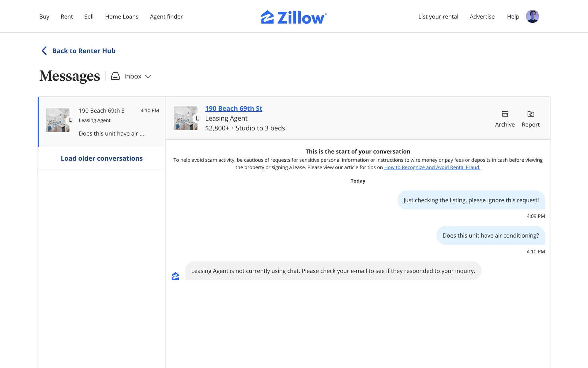The width and height of the screenshot is (588, 368).
Task: Open the Rental Fraud article link
Action: point(432,167)
